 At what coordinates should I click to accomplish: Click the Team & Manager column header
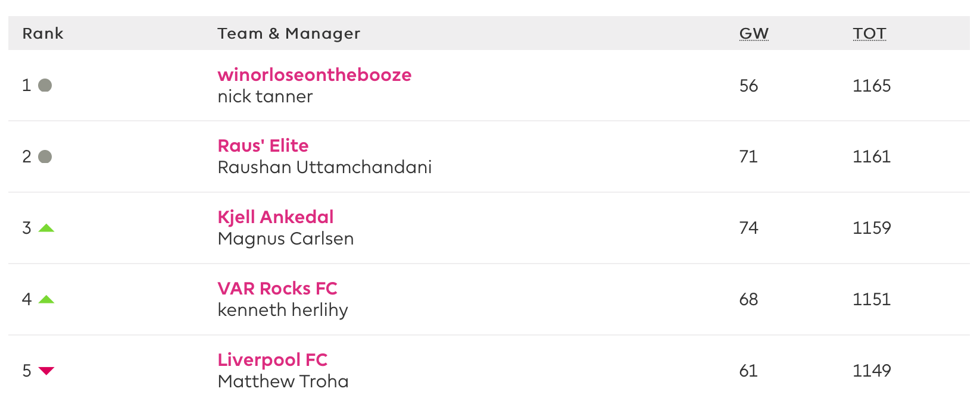click(x=289, y=33)
